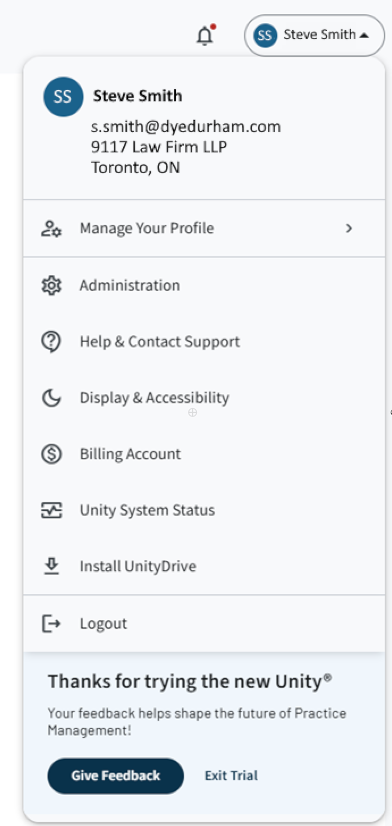Open Display & Accessibility options
392x826 pixels.
pyautogui.click(x=204, y=398)
